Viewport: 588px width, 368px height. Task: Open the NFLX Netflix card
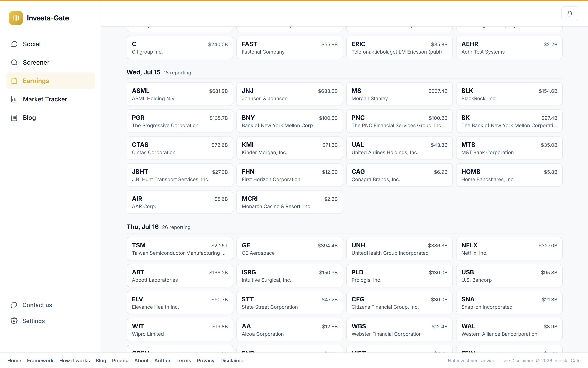509,248
